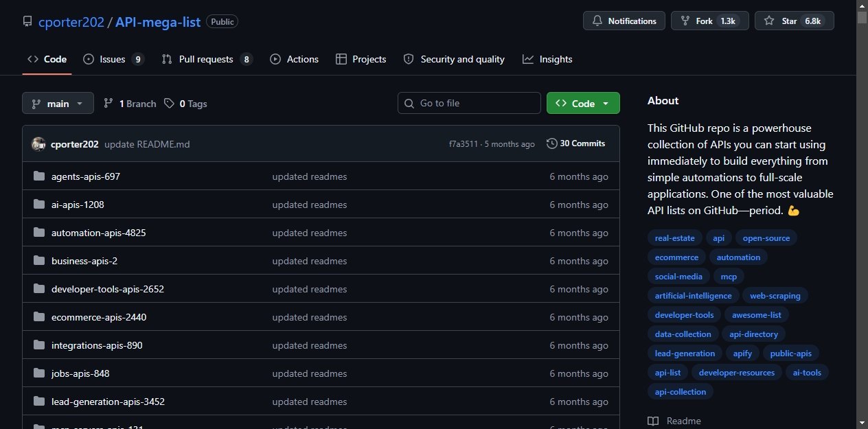Open the automation-apis-4825 folder
868x429 pixels.
point(99,233)
